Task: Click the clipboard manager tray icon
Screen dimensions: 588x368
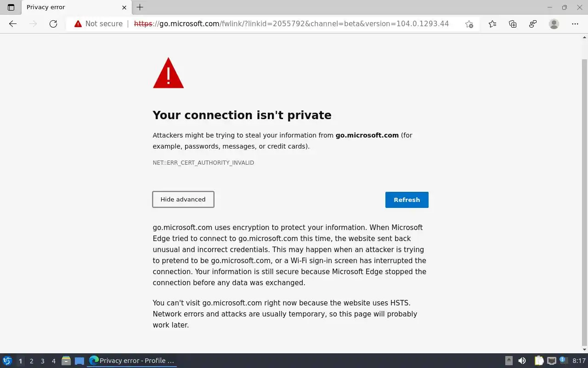Action: click(x=539, y=361)
